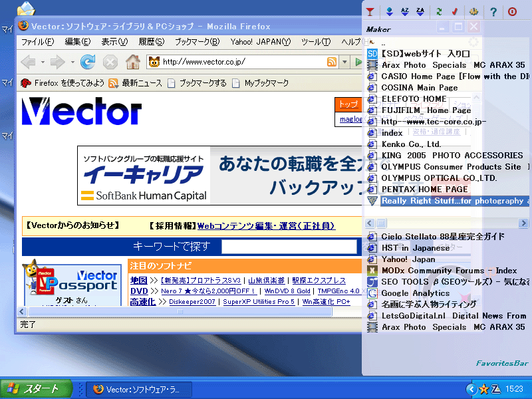Click the Firefox を使ってみよう bookmark

[63, 82]
